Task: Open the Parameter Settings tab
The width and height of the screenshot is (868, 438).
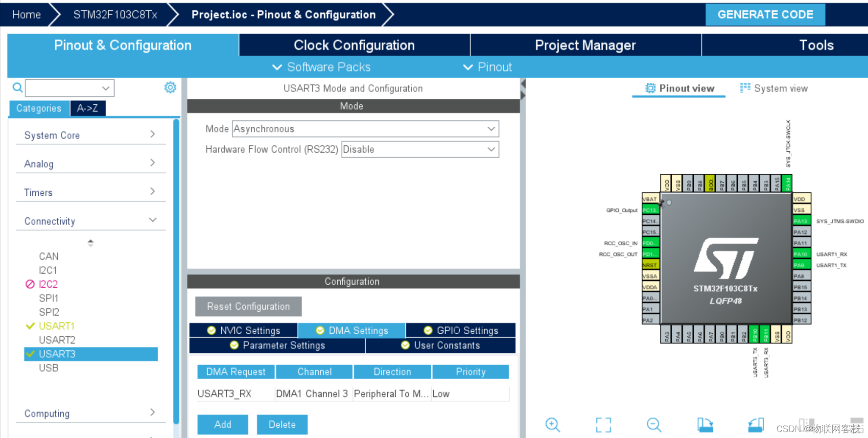Action: click(x=278, y=345)
